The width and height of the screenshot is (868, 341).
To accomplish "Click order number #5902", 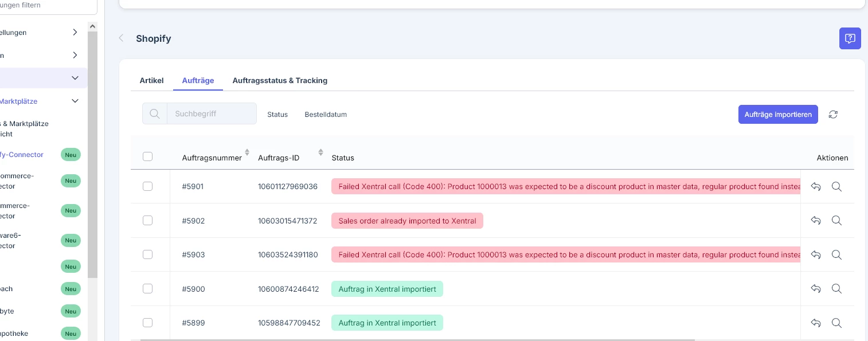I will (x=193, y=221).
